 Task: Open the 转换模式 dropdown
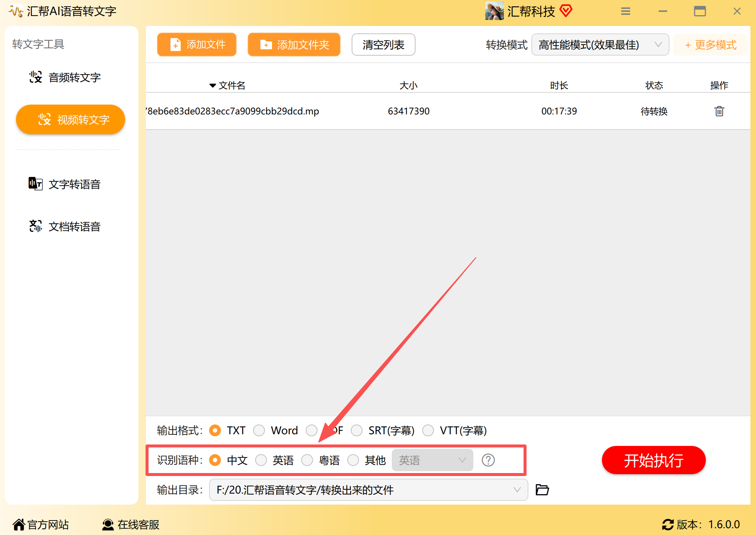click(x=600, y=45)
